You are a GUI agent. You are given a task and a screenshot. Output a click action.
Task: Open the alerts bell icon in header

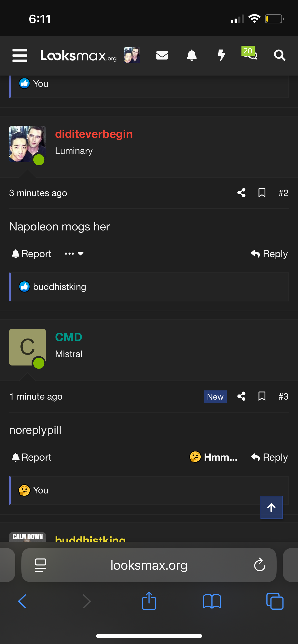click(192, 55)
